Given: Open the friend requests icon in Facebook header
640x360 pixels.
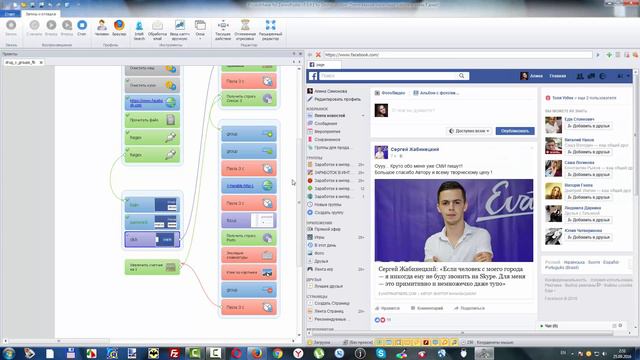Looking at the screenshot, I should click(x=580, y=76).
